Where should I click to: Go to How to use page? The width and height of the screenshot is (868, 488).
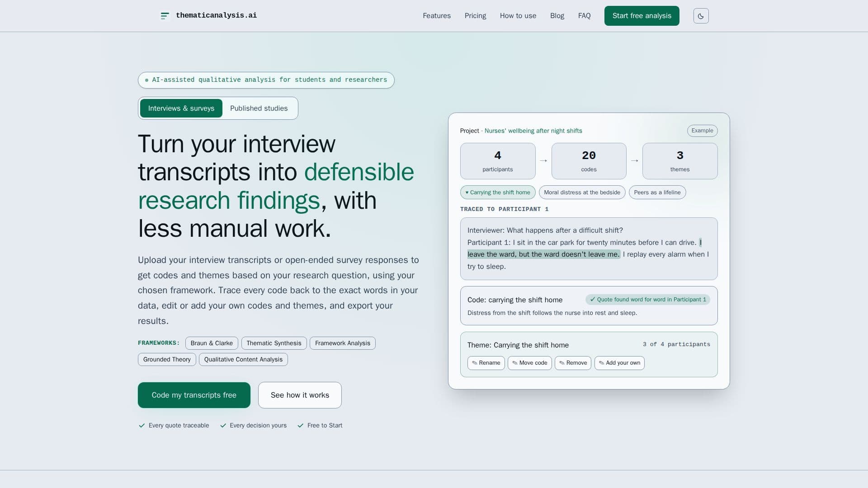click(x=518, y=16)
